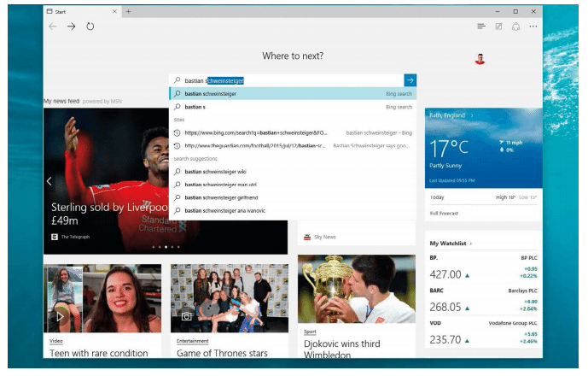
Task: Open the Make a Web Note icon
Action: point(498,26)
